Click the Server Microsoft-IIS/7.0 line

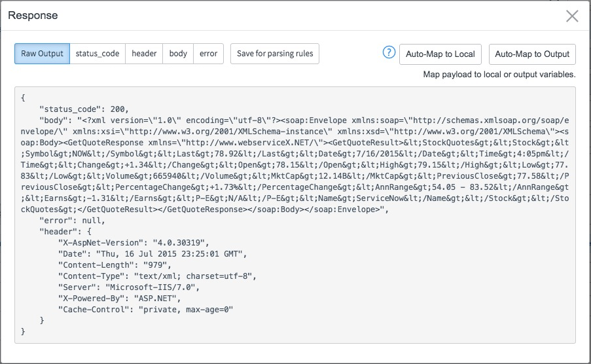click(x=129, y=287)
